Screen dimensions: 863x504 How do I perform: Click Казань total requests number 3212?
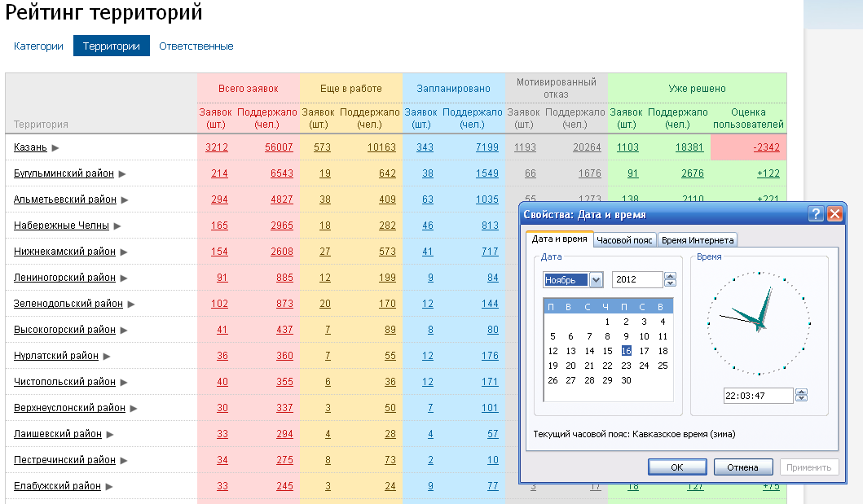(x=216, y=147)
